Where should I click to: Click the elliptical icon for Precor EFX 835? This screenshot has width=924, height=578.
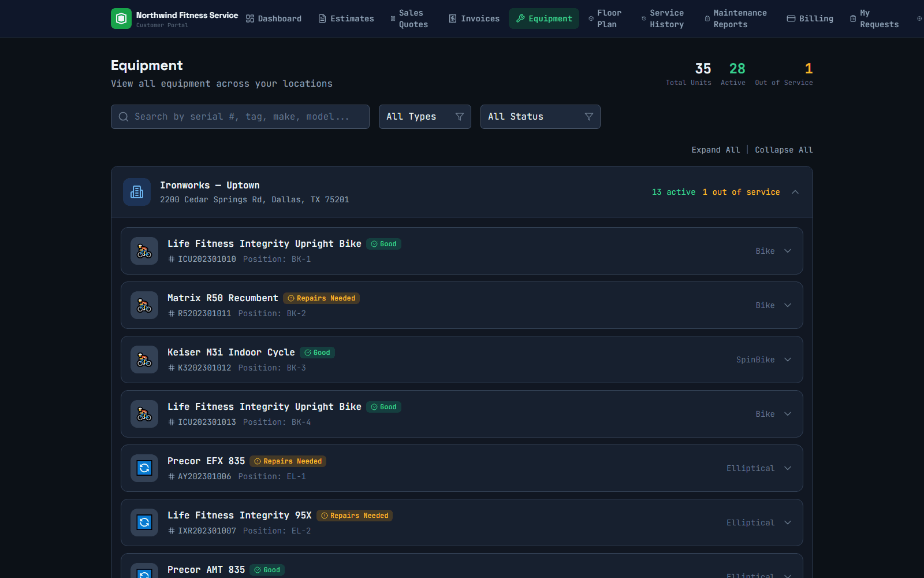(x=144, y=468)
